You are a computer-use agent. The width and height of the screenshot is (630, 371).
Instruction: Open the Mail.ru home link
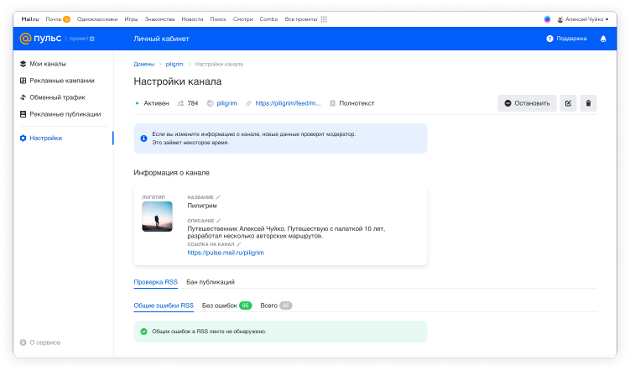click(30, 19)
